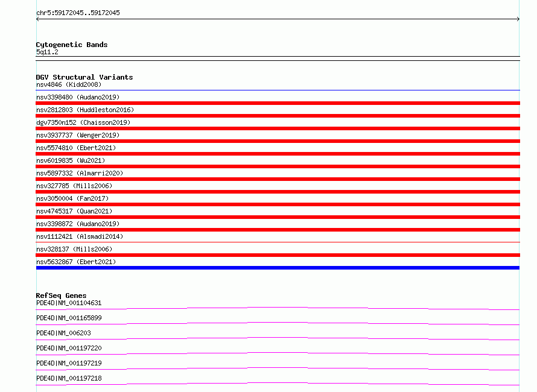Viewport: 537px width, 392px height.
Task: Click transcript label PDE4D|NM_001197220
Action: click(69, 348)
